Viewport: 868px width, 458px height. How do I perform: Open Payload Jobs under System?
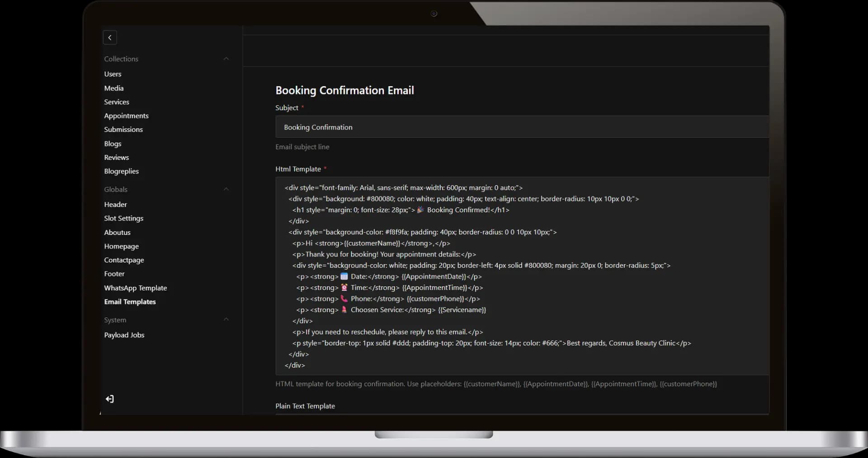tap(124, 335)
